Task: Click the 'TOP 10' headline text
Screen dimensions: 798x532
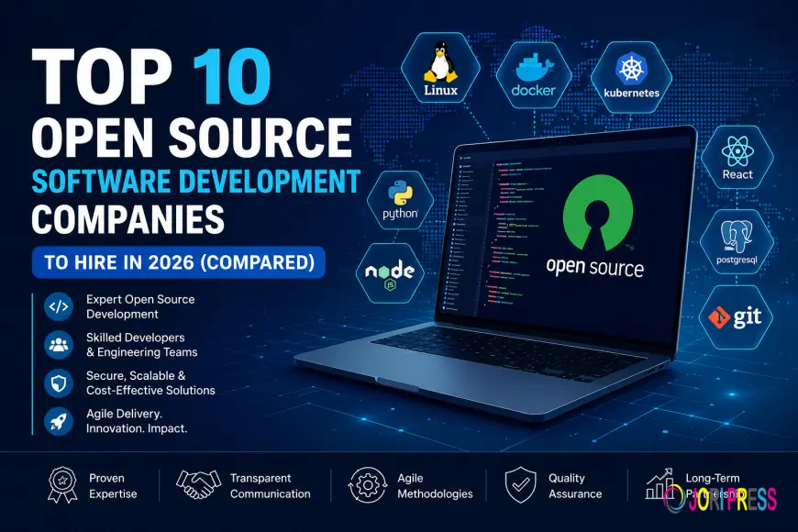Action: pos(151,78)
